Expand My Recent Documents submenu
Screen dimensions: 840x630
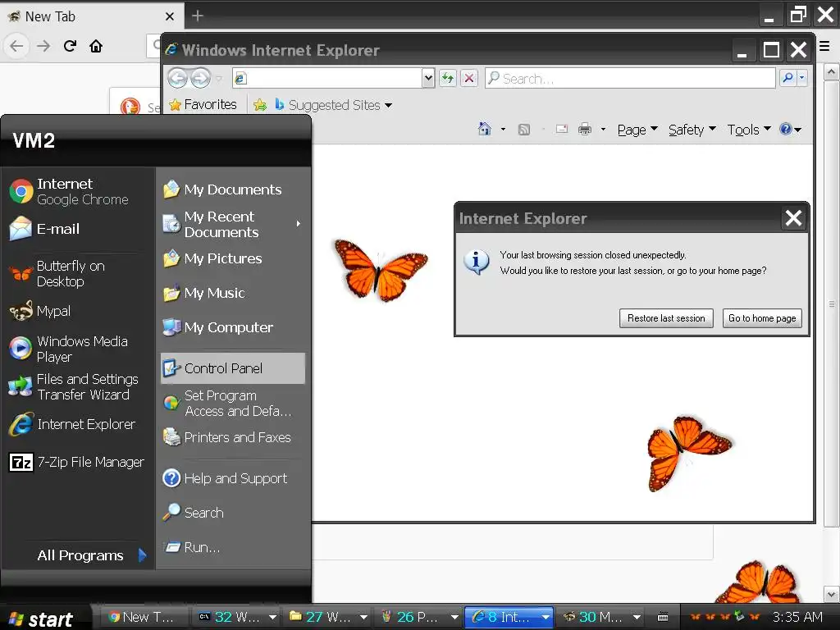[x=232, y=224]
